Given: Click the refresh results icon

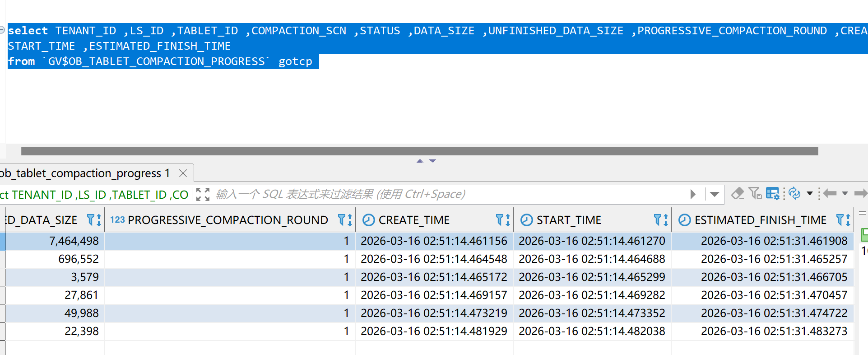Looking at the screenshot, I should (x=794, y=194).
